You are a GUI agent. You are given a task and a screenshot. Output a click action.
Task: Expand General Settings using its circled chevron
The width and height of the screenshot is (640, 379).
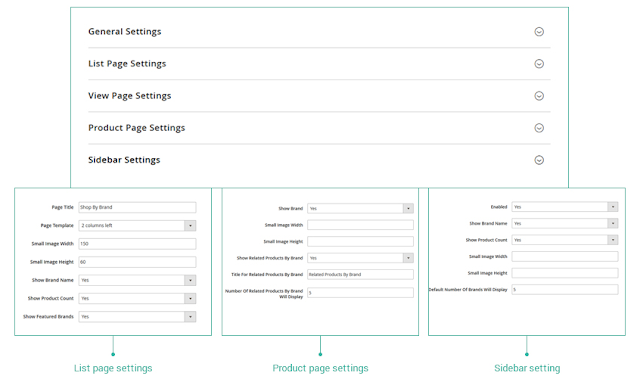[539, 32]
